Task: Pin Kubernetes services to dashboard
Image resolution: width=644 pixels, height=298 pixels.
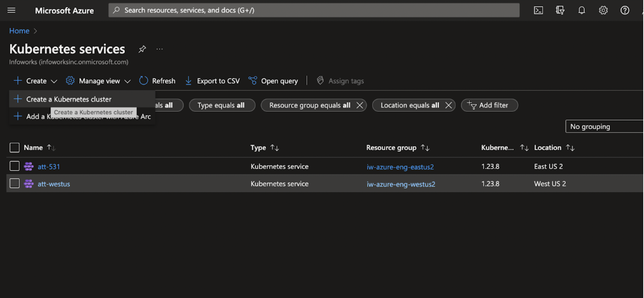Action: [x=142, y=49]
